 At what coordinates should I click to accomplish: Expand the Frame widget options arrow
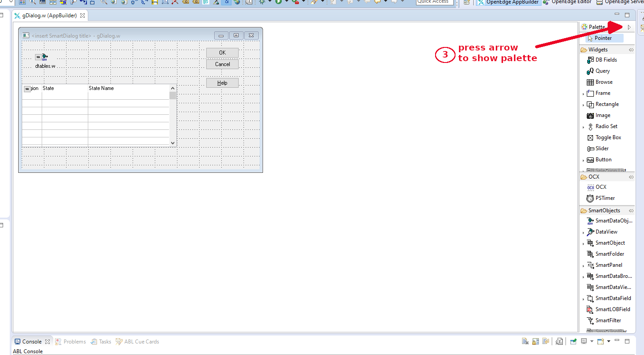[583, 94]
